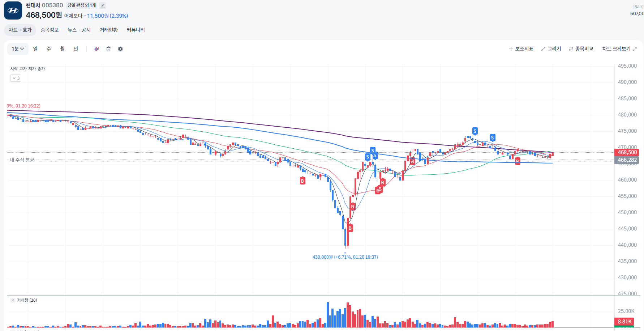The height and width of the screenshot is (331, 644).
Task: Add an indicator via 보조지표
Action: [x=521, y=49]
